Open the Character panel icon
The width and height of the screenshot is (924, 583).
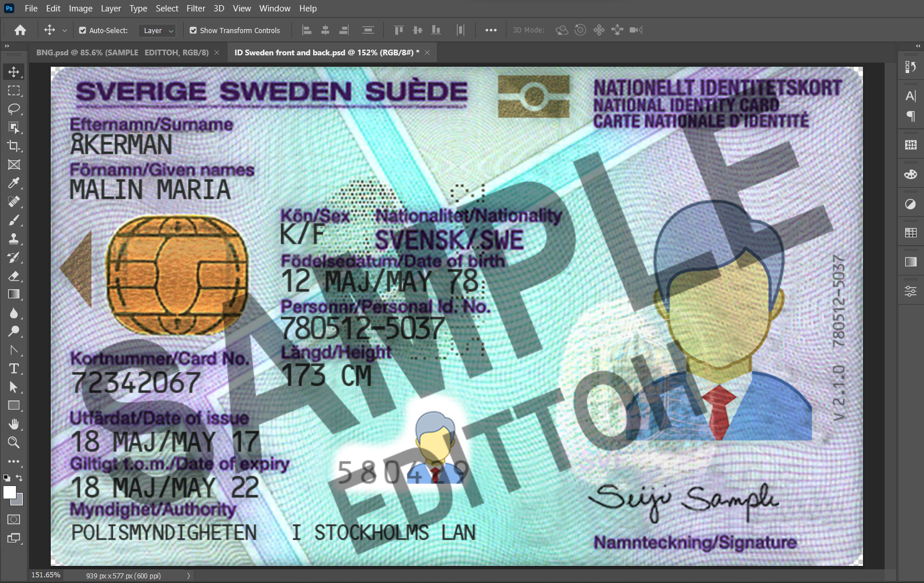[x=911, y=96]
